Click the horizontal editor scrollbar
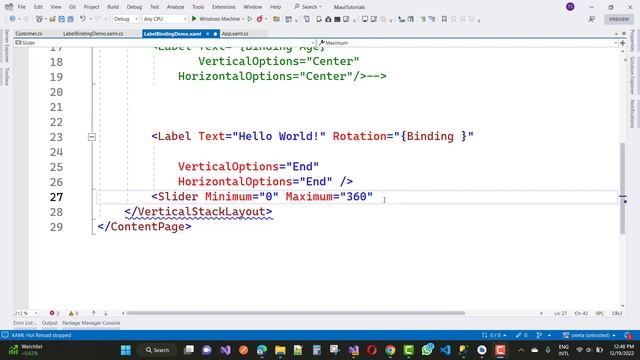The width and height of the screenshot is (640, 360). (x=296, y=313)
